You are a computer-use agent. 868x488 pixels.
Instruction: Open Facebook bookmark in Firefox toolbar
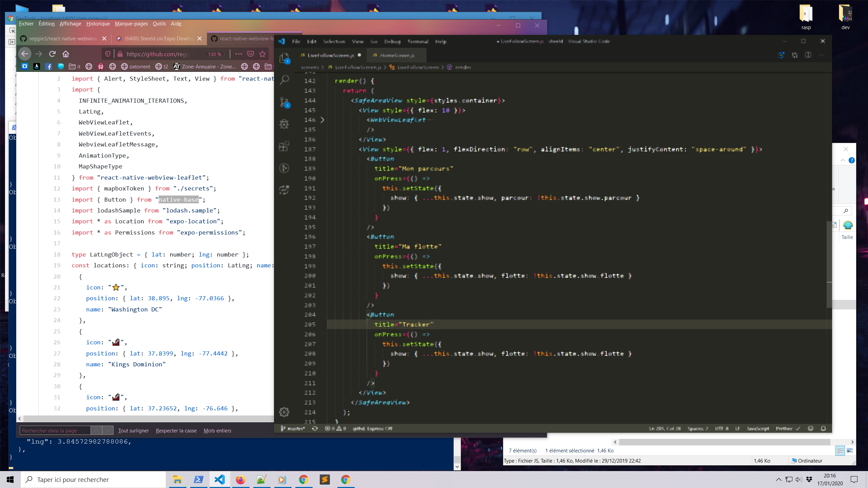(x=48, y=66)
